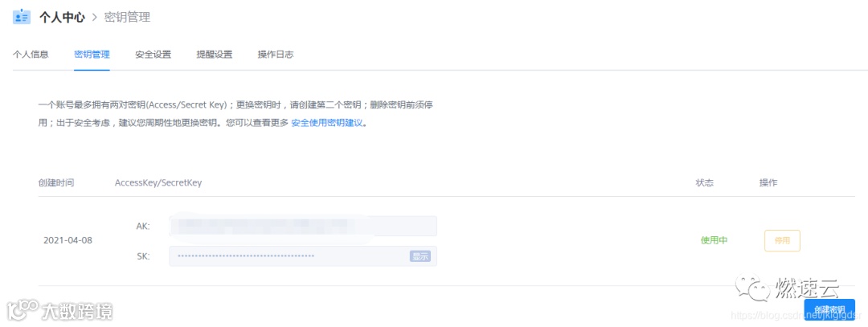Switch to the 个人信息 tab
Image resolution: width=868 pixels, height=327 pixels.
click(x=31, y=54)
